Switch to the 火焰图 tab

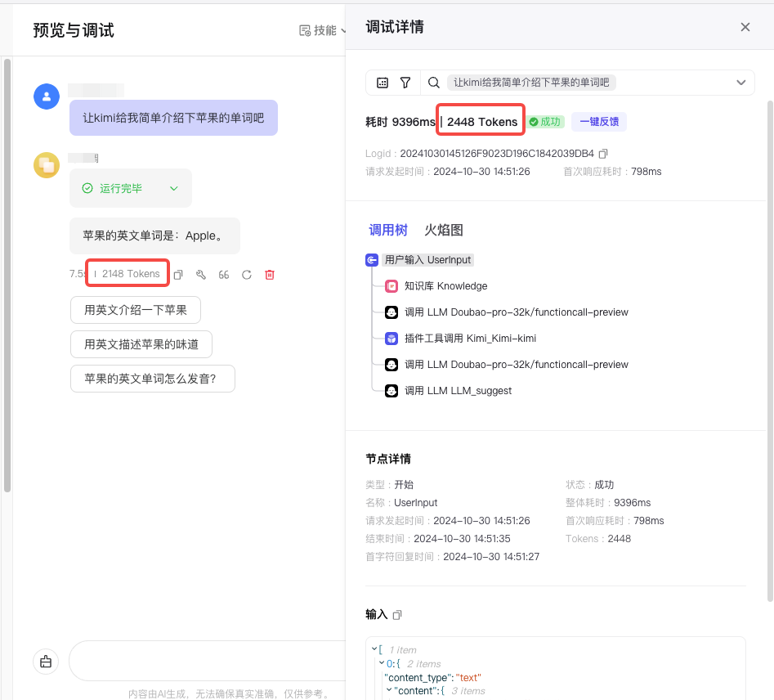443,230
